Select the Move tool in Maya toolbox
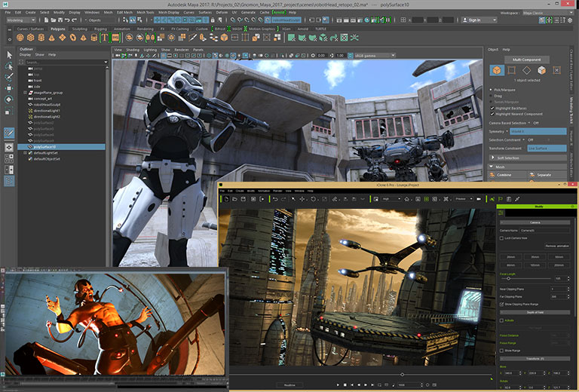This screenshot has width=579, height=392. [x=9, y=88]
